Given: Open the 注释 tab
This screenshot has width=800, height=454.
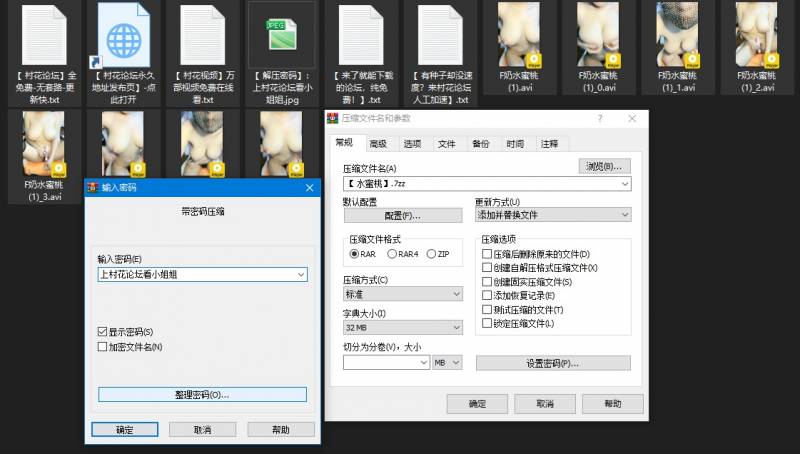Looking at the screenshot, I should click(x=549, y=144).
